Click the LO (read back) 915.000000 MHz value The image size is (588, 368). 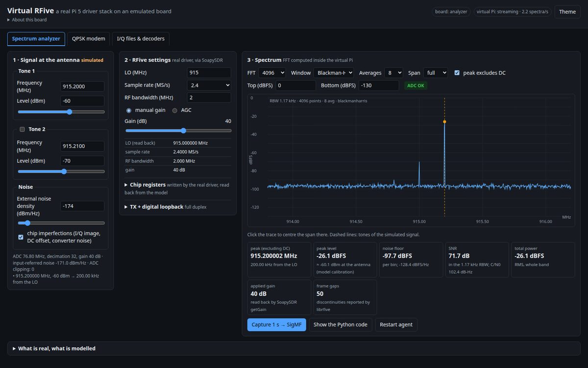click(190, 143)
